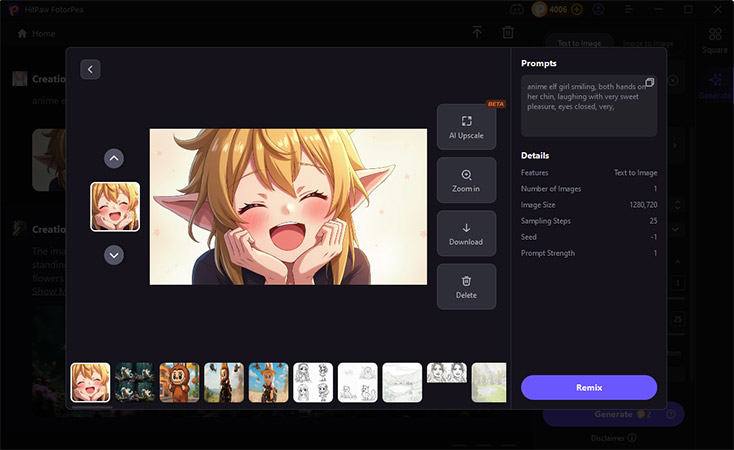734x450 pixels.
Task: Zoom in on the elf girl image
Action: pos(466,180)
